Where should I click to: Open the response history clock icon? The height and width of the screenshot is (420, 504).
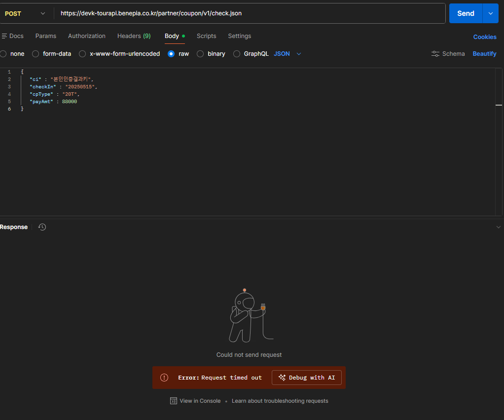[42, 227]
